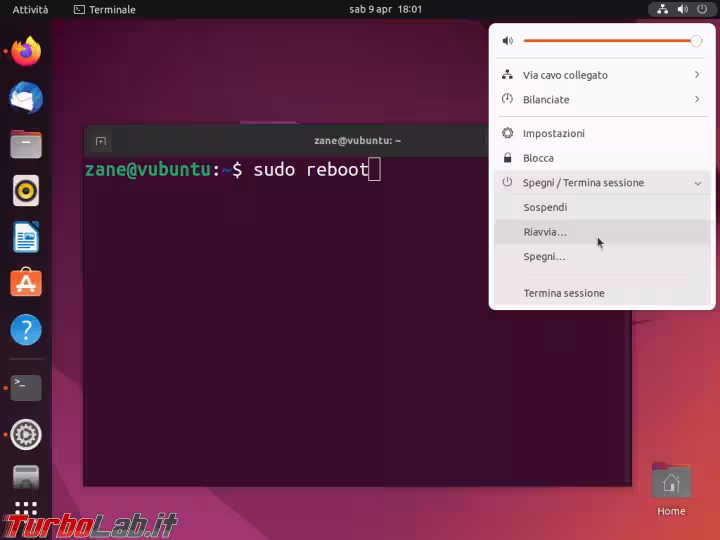The width and height of the screenshot is (720, 540).
Task: Adjust the volume slider handle
Action: click(x=696, y=41)
